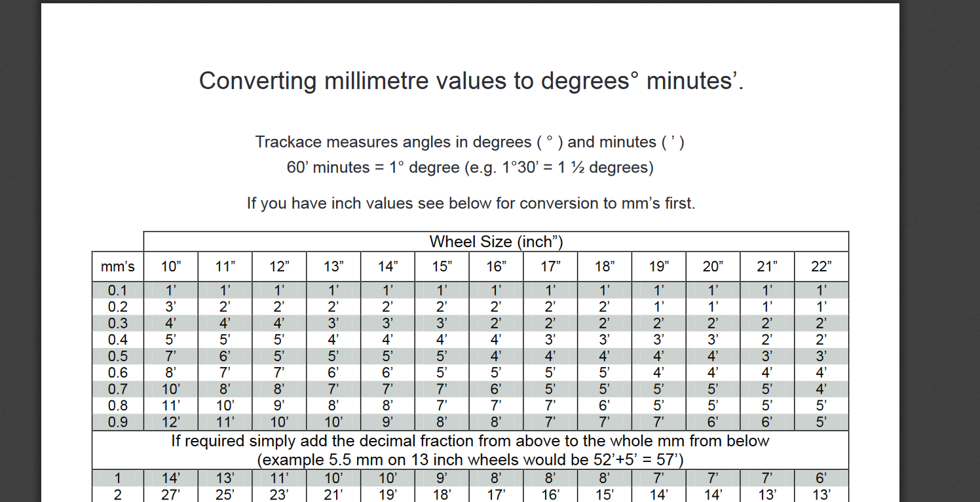The width and height of the screenshot is (980, 502).
Task: Click the 0.8 mm value for 11” wheels
Action: coord(225,406)
